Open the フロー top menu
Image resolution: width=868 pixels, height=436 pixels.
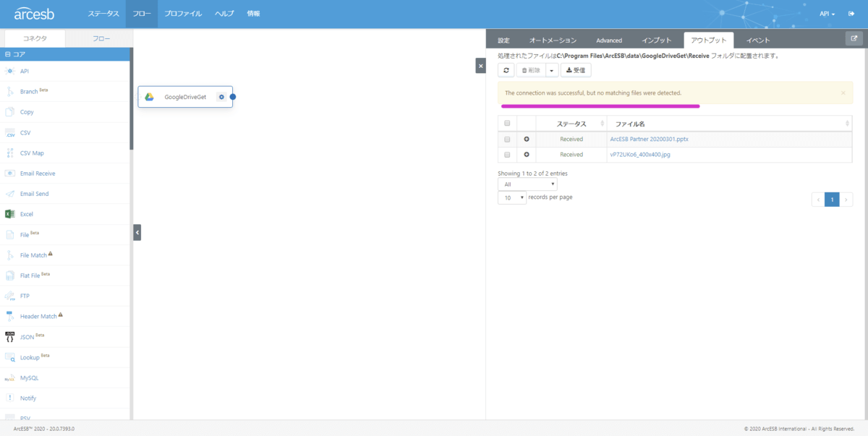pos(142,14)
